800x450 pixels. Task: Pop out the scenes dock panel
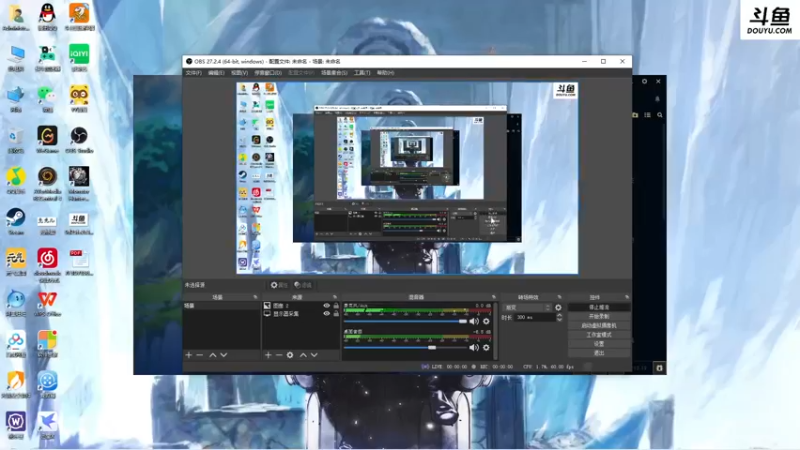point(255,297)
